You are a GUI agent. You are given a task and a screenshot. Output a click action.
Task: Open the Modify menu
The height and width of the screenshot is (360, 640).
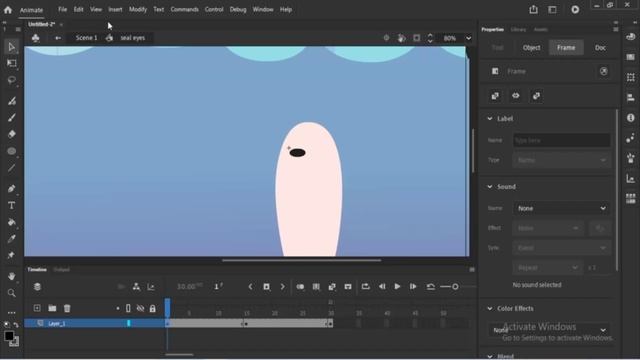click(x=138, y=9)
